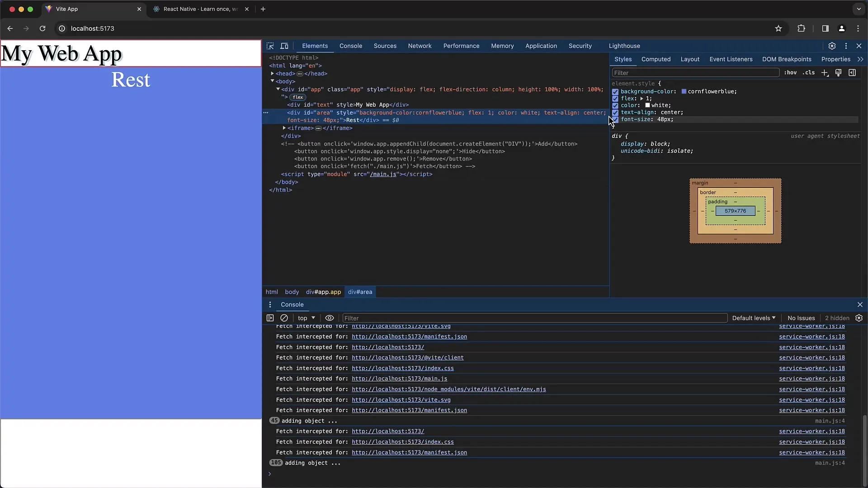The height and width of the screenshot is (488, 868).
Task: Uncheck the text-align: center property
Action: [x=615, y=113]
